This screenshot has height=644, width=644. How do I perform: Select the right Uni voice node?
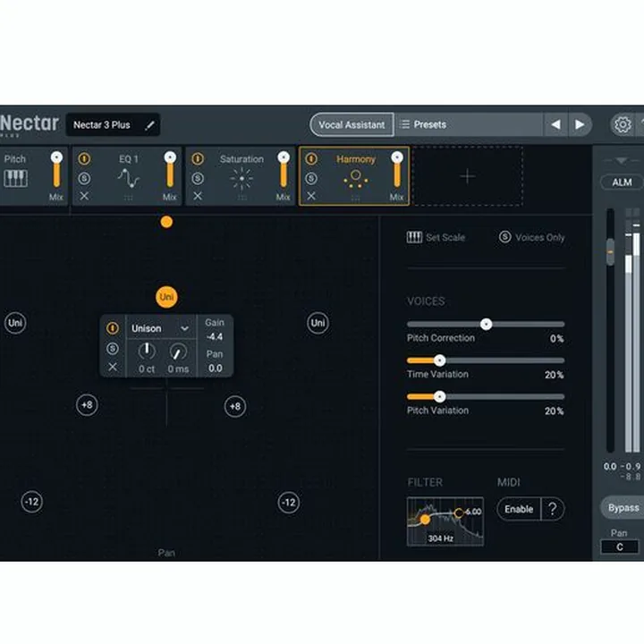click(318, 323)
